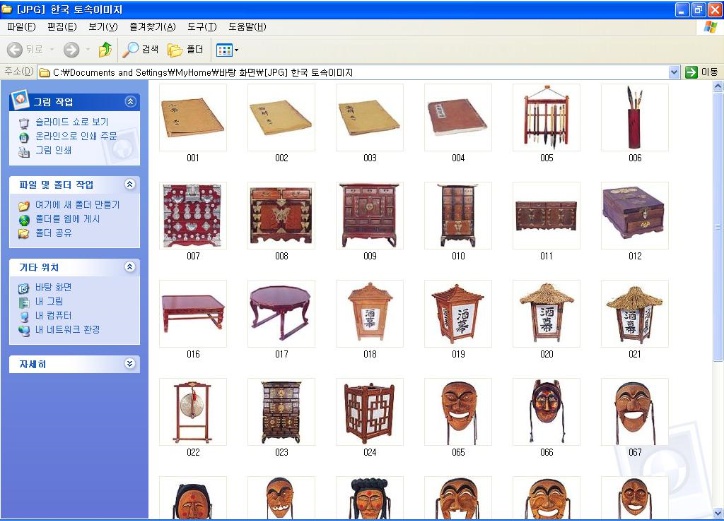Open the 도움말(H) menu
Image resolution: width=724 pixels, height=521 pixels.
(247, 27)
